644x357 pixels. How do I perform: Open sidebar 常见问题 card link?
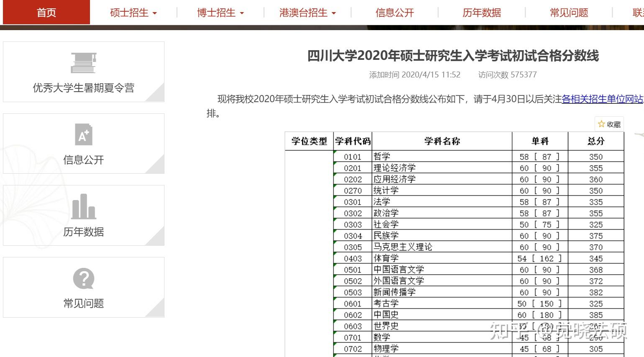pos(84,303)
